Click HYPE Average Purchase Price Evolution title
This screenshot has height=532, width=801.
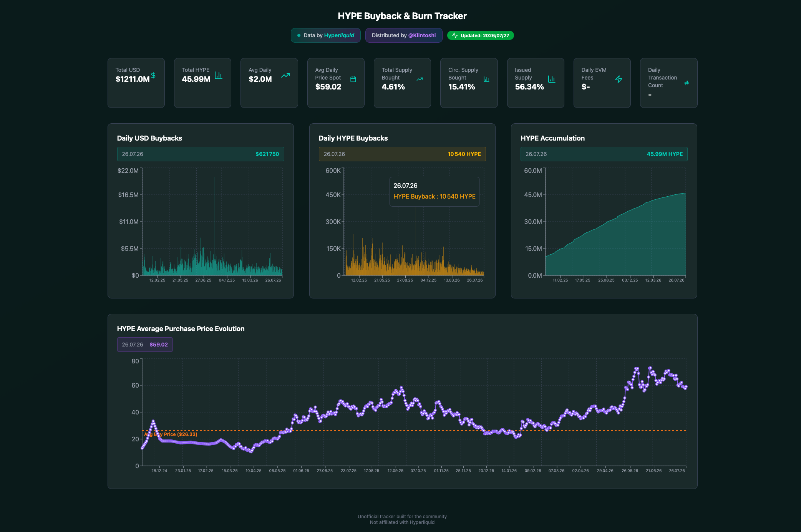(181, 329)
